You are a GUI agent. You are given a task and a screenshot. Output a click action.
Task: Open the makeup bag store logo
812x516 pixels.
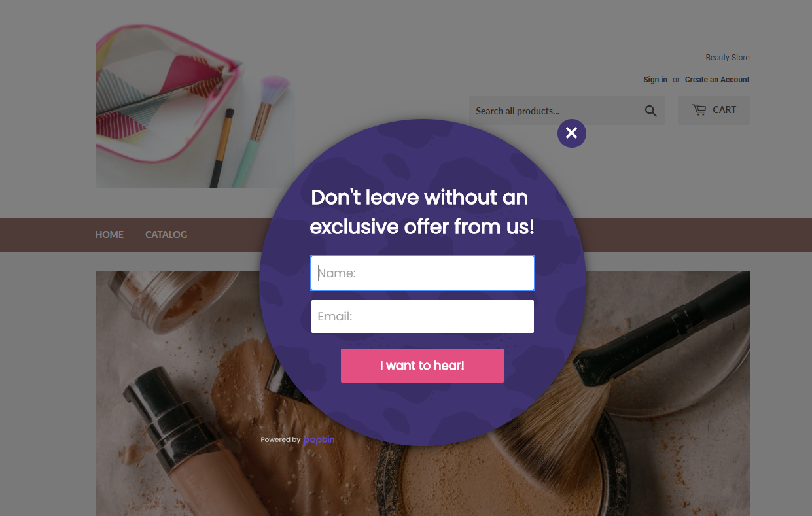[x=195, y=105]
